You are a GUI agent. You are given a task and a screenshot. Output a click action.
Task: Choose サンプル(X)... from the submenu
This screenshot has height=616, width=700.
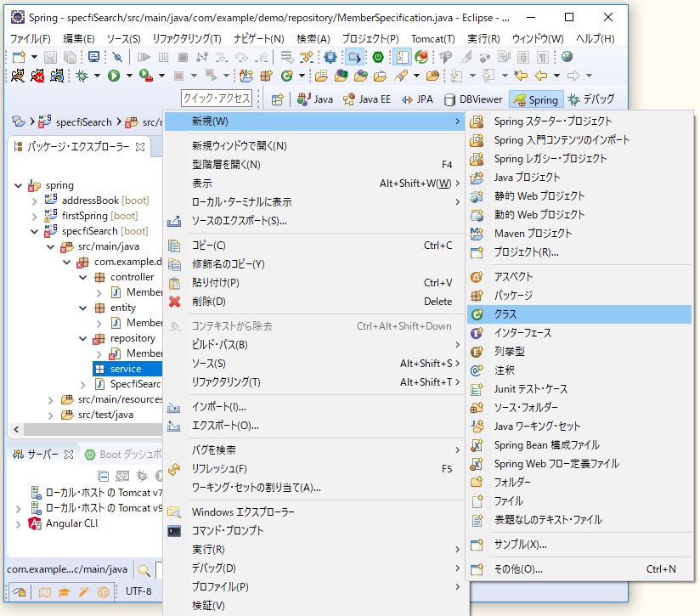click(x=579, y=545)
